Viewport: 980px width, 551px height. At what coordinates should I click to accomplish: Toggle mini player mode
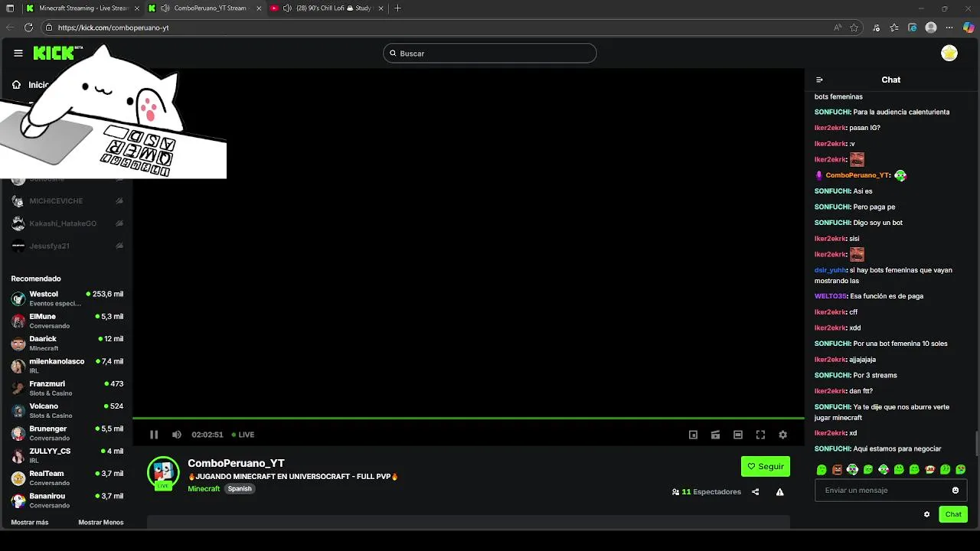pyautogui.click(x=693, y=435)
